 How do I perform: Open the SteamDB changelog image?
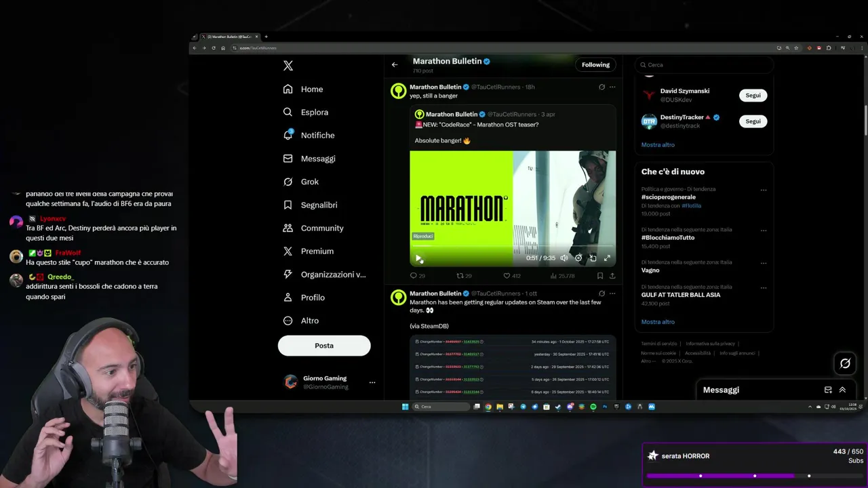tap(513, 367)
